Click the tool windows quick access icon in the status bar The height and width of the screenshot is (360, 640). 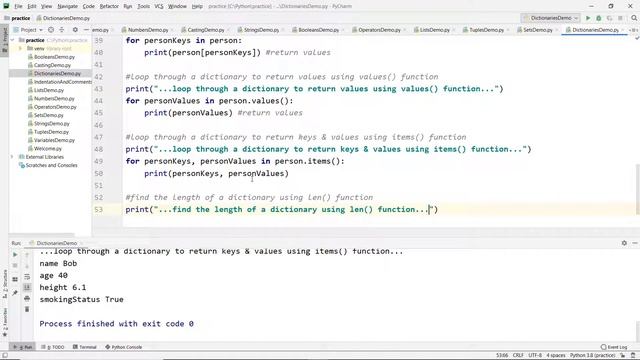[4, 356]
